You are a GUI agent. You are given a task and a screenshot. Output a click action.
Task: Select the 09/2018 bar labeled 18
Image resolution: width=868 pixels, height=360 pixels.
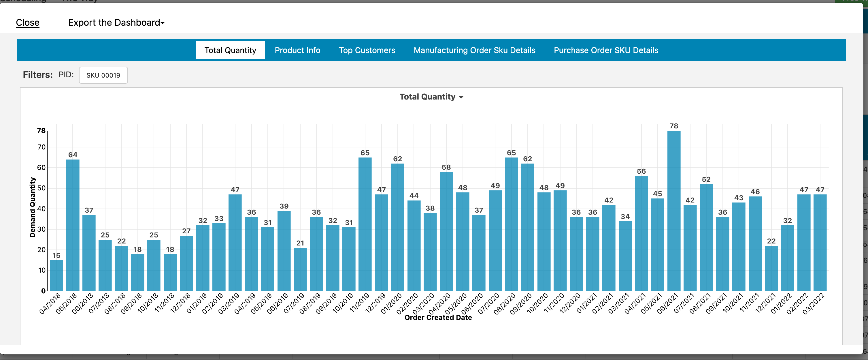point(137,272)
